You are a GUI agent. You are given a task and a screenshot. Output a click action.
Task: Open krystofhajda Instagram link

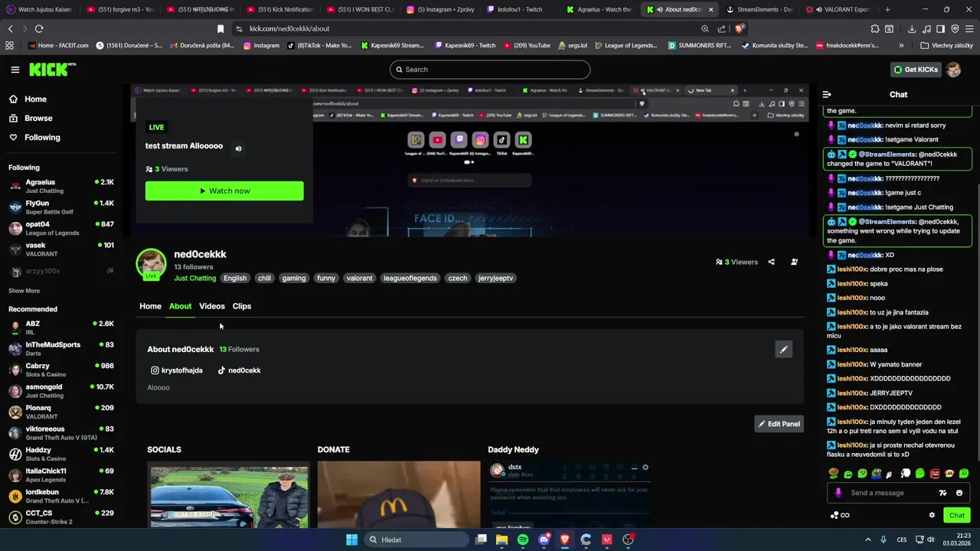pos(177,370)
